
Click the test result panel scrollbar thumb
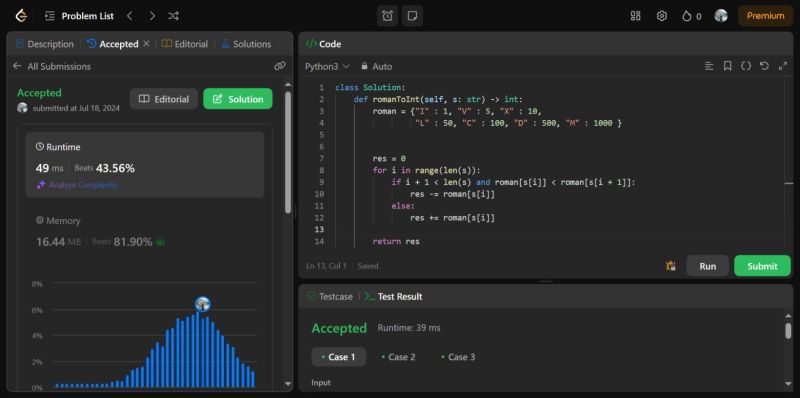788,331
